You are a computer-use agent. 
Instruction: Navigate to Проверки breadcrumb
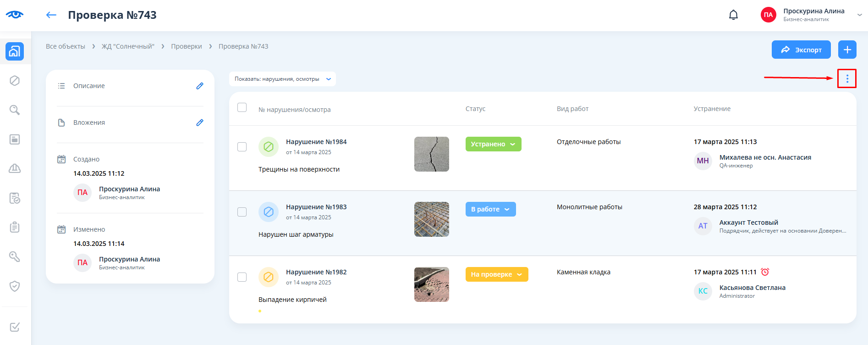pos(187,46)
